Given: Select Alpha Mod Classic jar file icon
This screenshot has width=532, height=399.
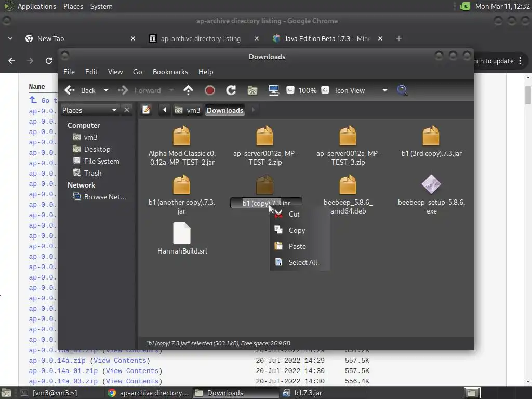Looking at the screenshot, I should (x=181, y=136).
